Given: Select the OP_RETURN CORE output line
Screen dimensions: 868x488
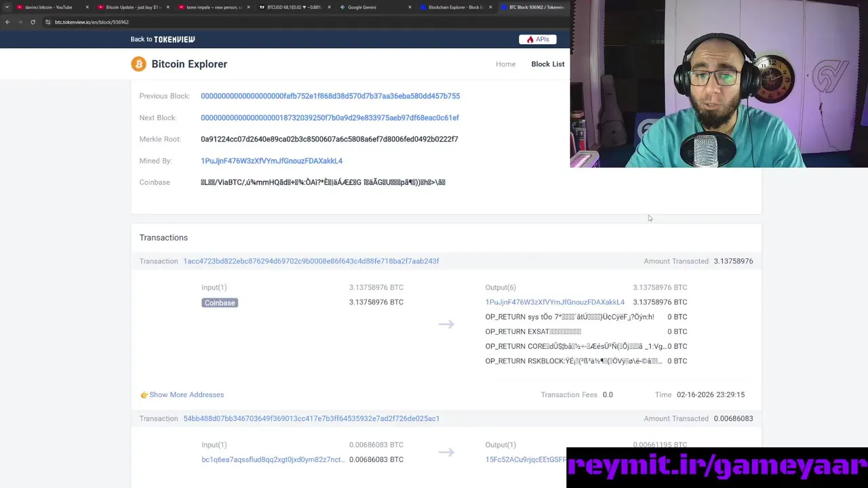Looking at the screenshot, I should 575,346.
